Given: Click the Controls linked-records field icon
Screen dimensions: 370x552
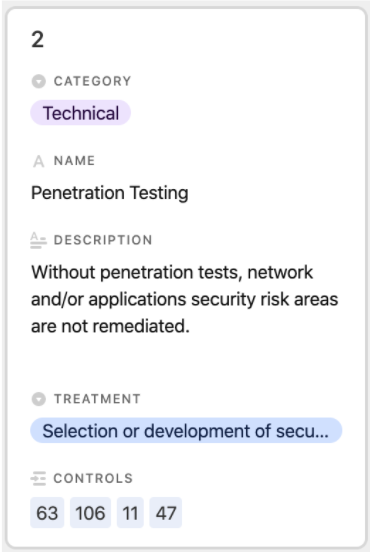Looking at the screenshot, I should tap(38, 479).
